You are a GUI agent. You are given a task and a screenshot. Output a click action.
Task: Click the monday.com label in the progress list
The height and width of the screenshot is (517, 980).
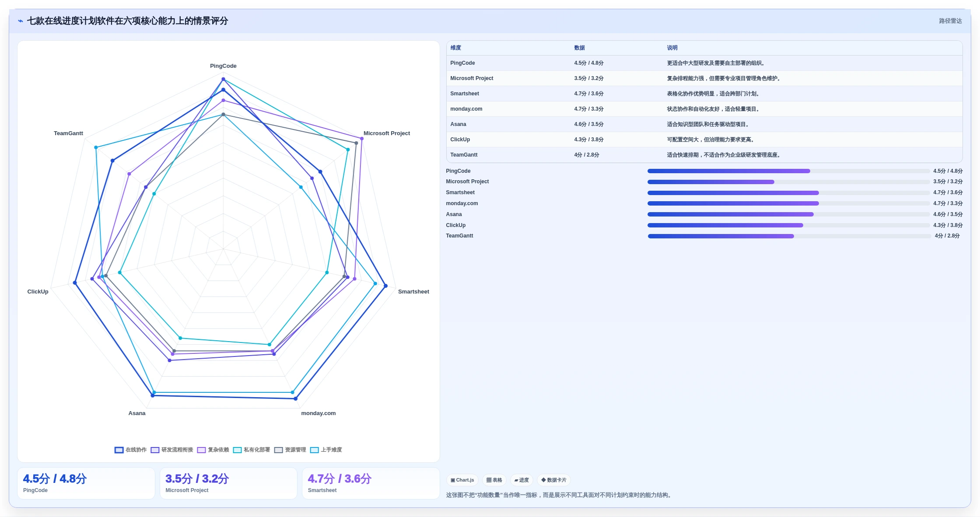(x=462, y=203)
